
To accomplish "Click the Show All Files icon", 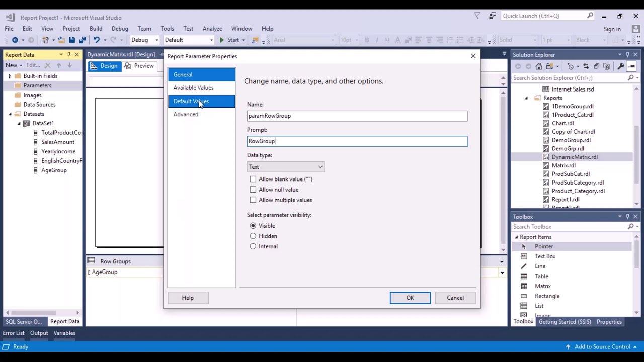I will click(607, 66).
